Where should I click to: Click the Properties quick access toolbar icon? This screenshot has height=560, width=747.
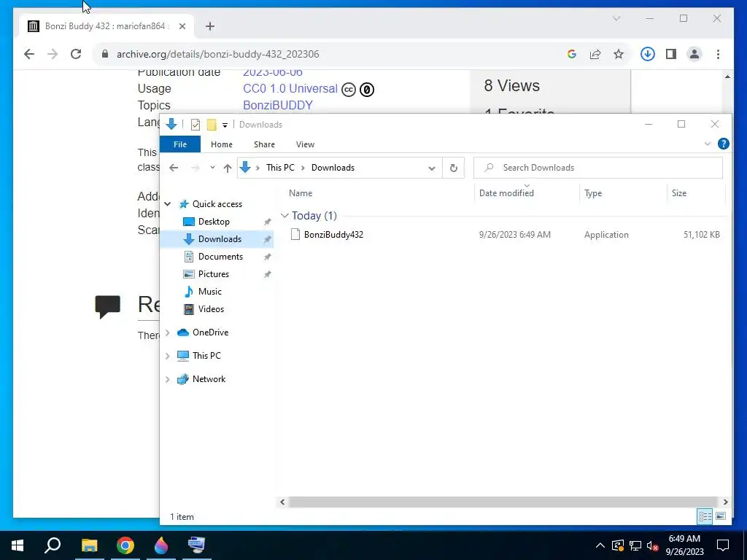(x=196, y=124)
